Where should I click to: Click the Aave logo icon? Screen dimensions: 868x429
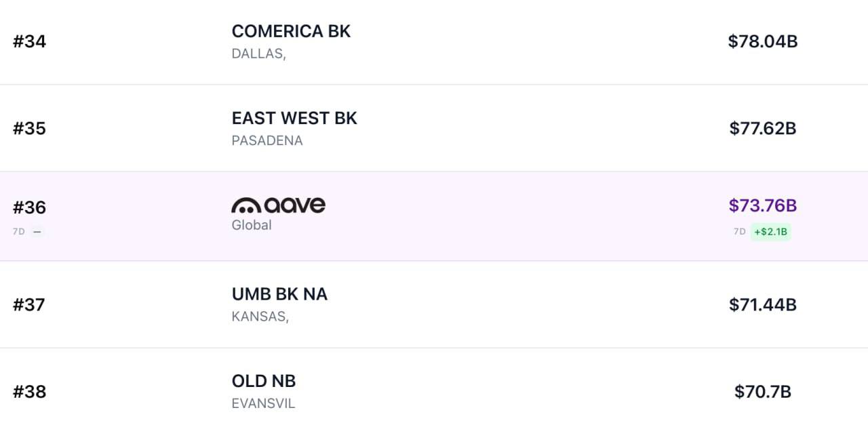(x=278, y=205)
